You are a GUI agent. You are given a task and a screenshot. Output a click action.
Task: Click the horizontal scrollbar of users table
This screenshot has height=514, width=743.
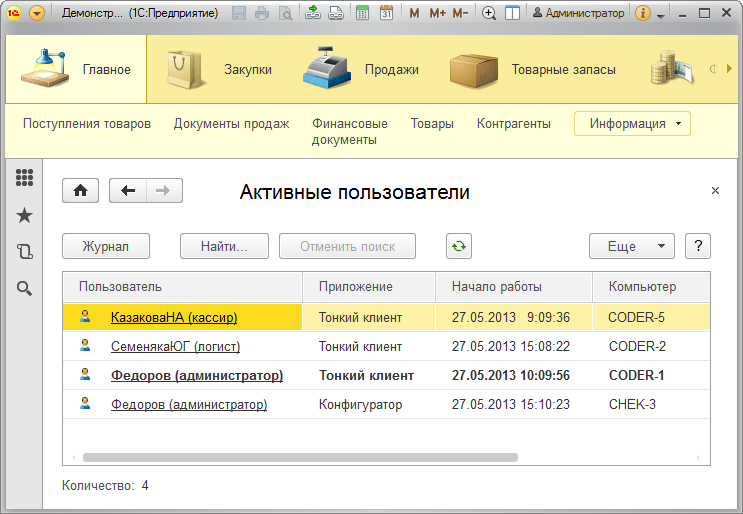[x=300, y=458]
